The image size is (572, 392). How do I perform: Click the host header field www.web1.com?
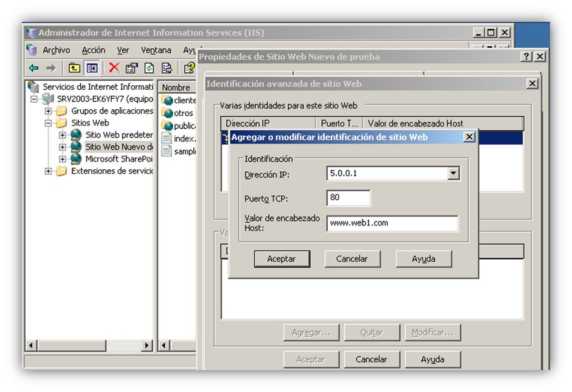pos(392,223)
